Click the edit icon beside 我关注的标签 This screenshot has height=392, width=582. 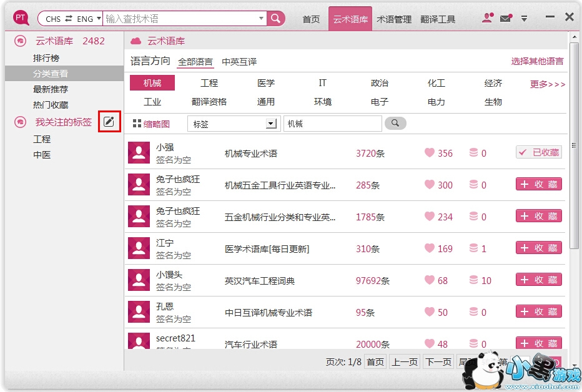pyautogui.click(x=109, y=122)
